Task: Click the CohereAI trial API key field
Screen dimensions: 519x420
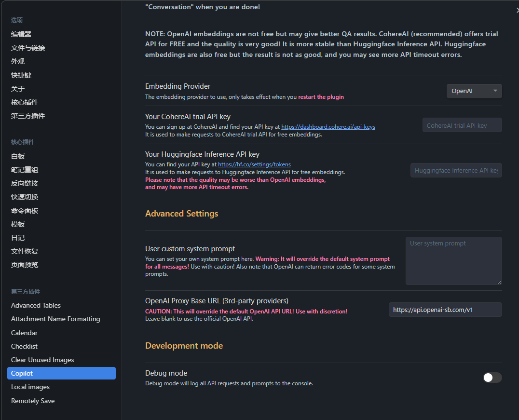Action: [x=462, y=125]
